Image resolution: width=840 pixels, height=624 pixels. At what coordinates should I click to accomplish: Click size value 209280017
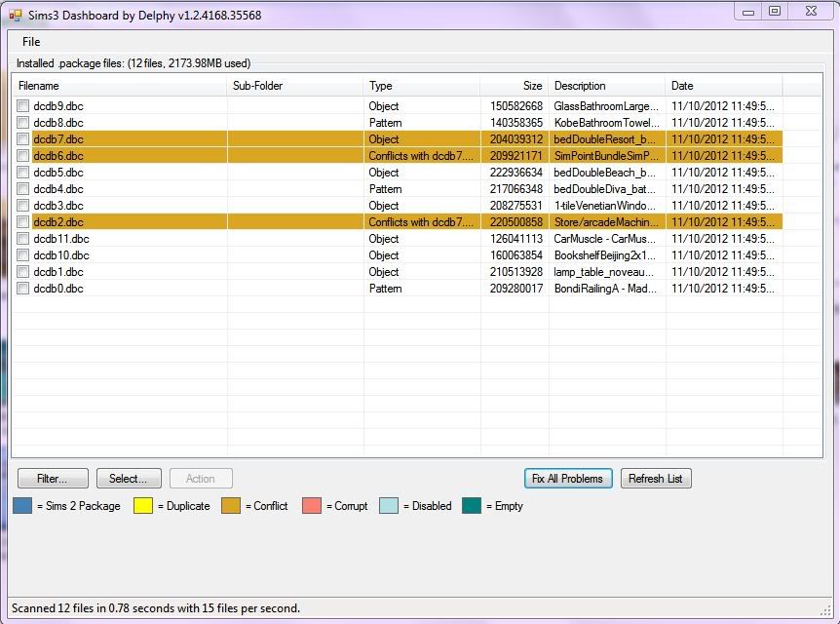pos(515,289)
